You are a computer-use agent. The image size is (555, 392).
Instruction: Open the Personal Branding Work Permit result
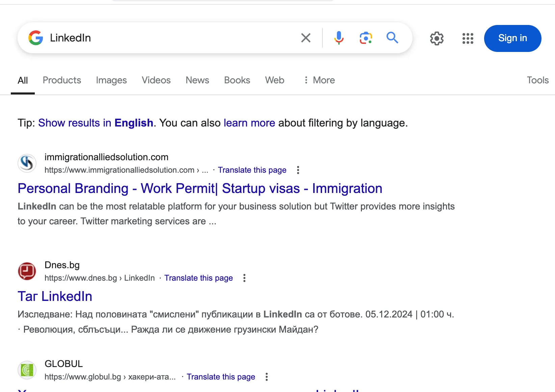click(x=200, y=189)
